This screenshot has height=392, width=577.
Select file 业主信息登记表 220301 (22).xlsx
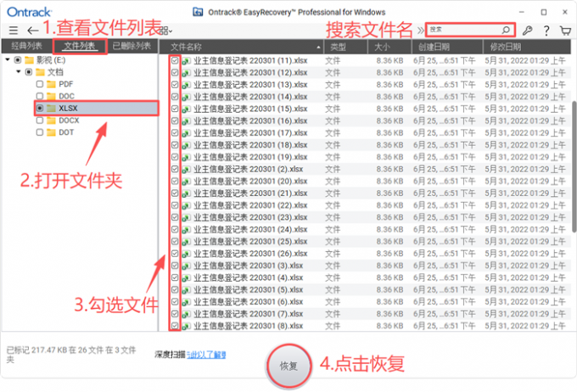coord(250,205)
